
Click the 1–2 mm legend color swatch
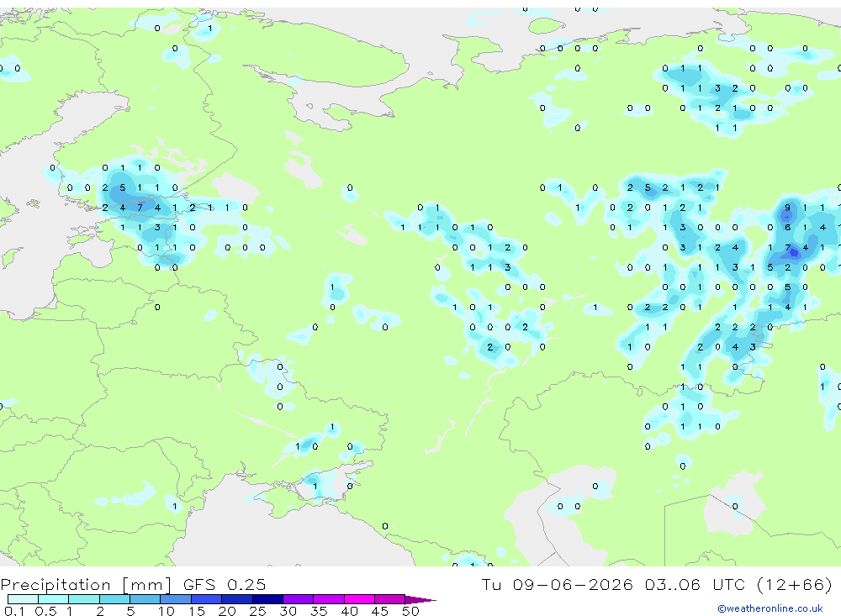[x=84, y=599]
